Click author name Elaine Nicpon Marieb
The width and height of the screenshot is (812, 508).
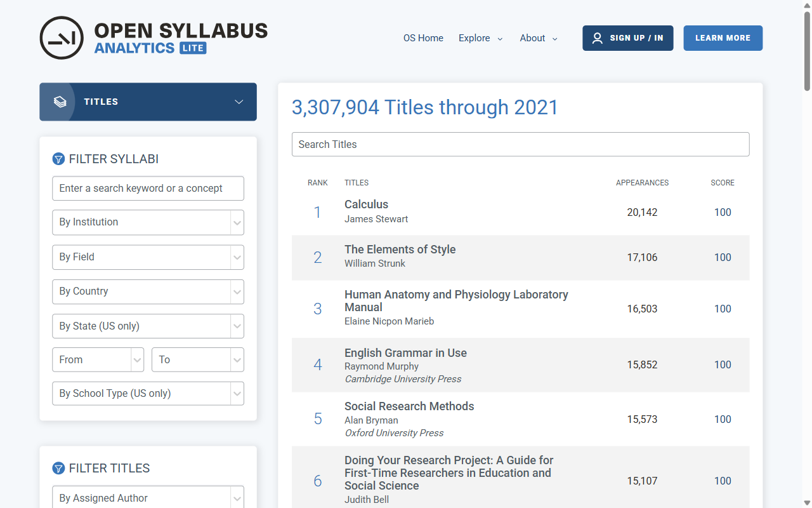click(x=390, y=321)
